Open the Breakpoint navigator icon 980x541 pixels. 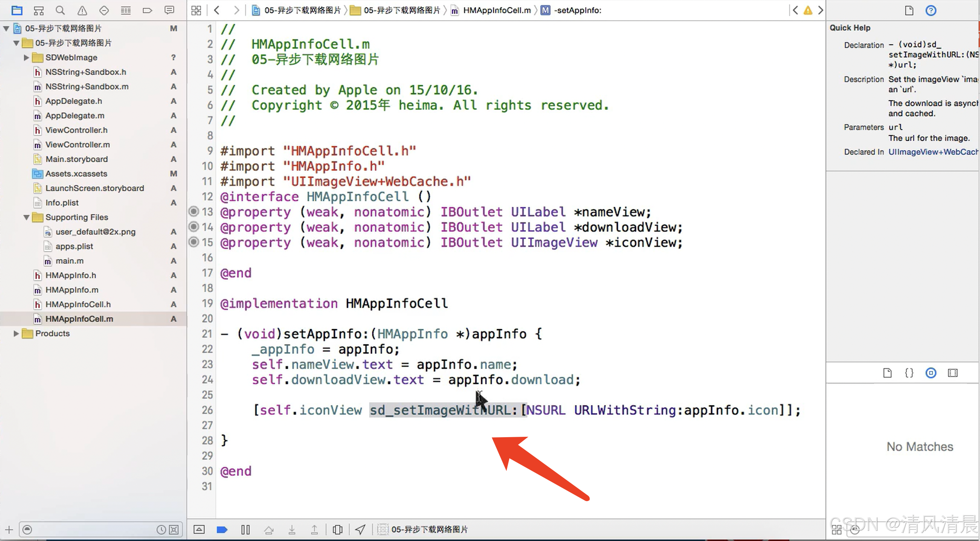(147, 10)
